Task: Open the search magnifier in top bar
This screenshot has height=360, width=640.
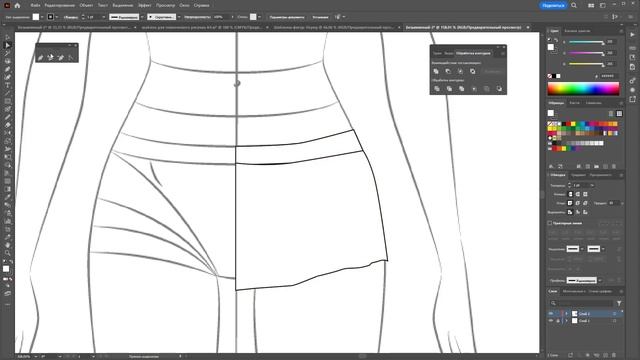Action: pos(574,5)
